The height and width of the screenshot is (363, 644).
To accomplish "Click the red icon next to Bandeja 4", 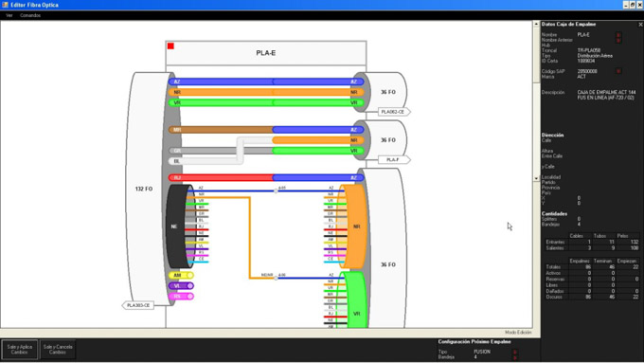I will click(x=514, y=357).
